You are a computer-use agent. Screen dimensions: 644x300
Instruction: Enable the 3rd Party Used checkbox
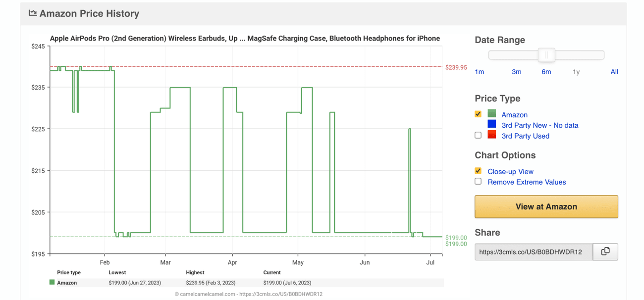pyautogui.click(x=478, y=135)
